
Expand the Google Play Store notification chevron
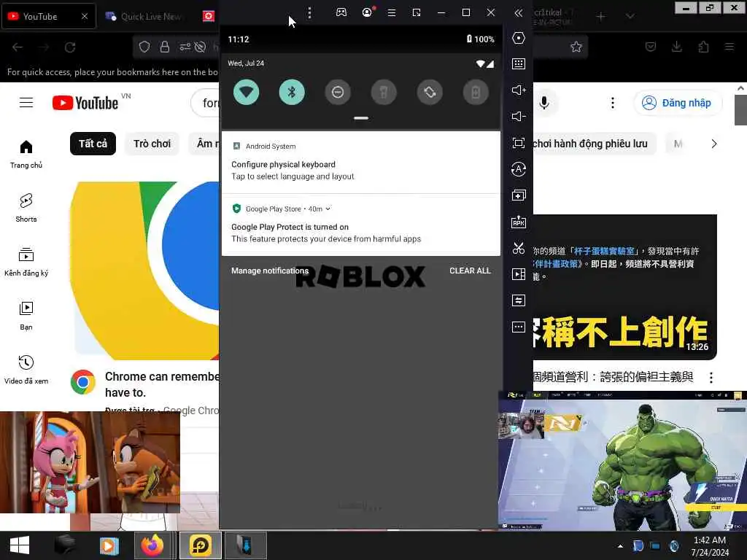coord(328,209)
